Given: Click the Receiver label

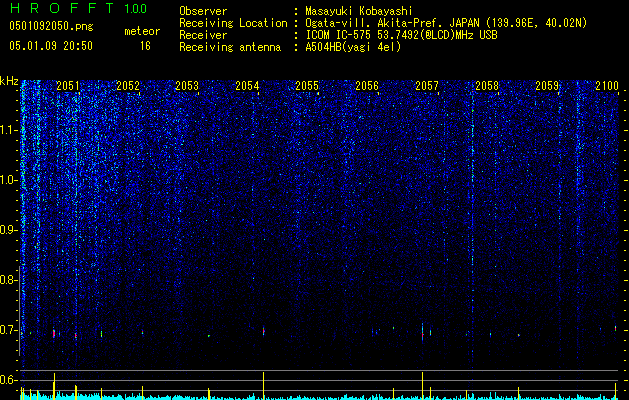Looking at the screenshot, I should [203, 35].
